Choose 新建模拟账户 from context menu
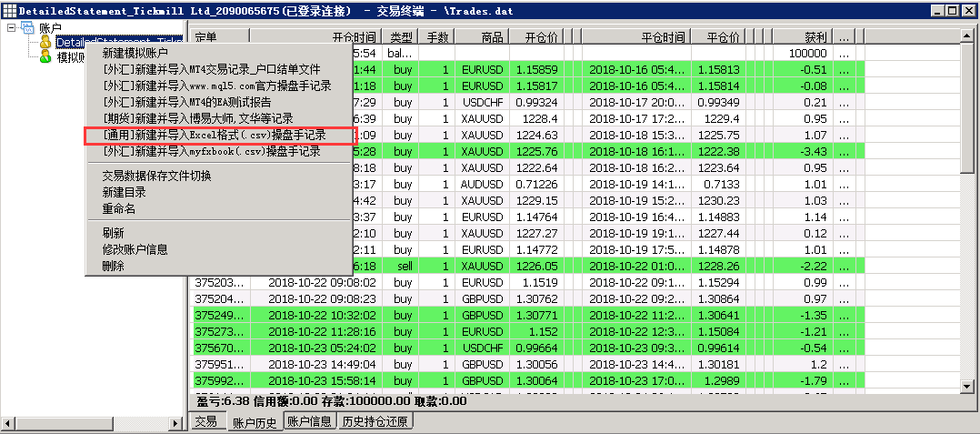The image size is (980, 434). (135, 54)
